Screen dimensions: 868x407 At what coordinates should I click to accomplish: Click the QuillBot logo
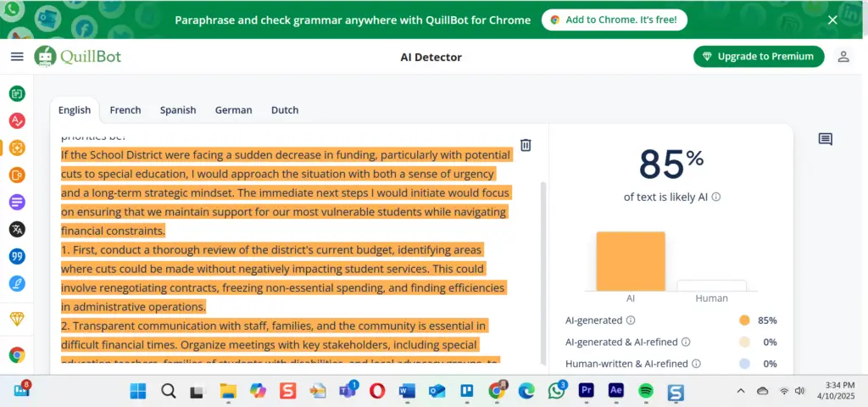pyautogui.click(x=77, y=57)
